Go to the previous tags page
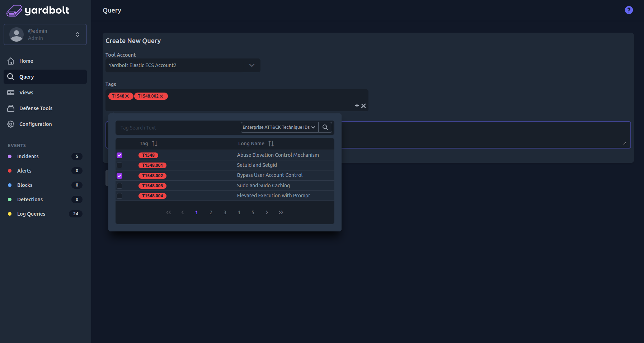 click(x=183, y=212)
